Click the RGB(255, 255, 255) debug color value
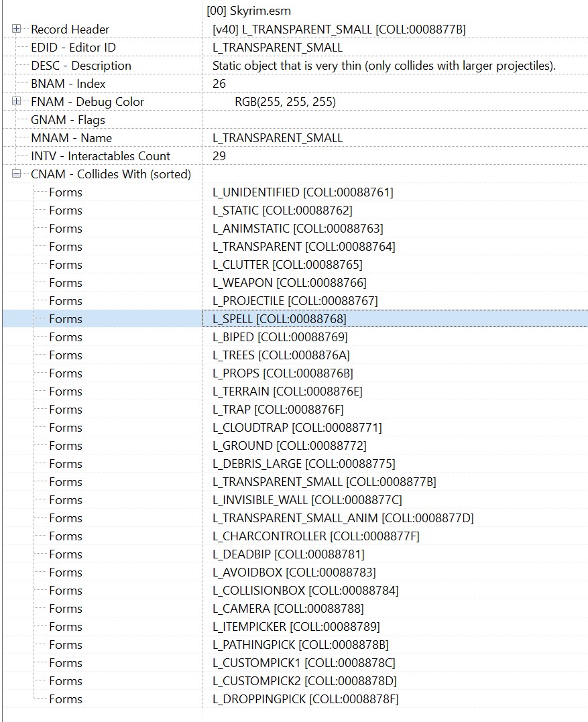The image size is (588, 722). point(285,101)
